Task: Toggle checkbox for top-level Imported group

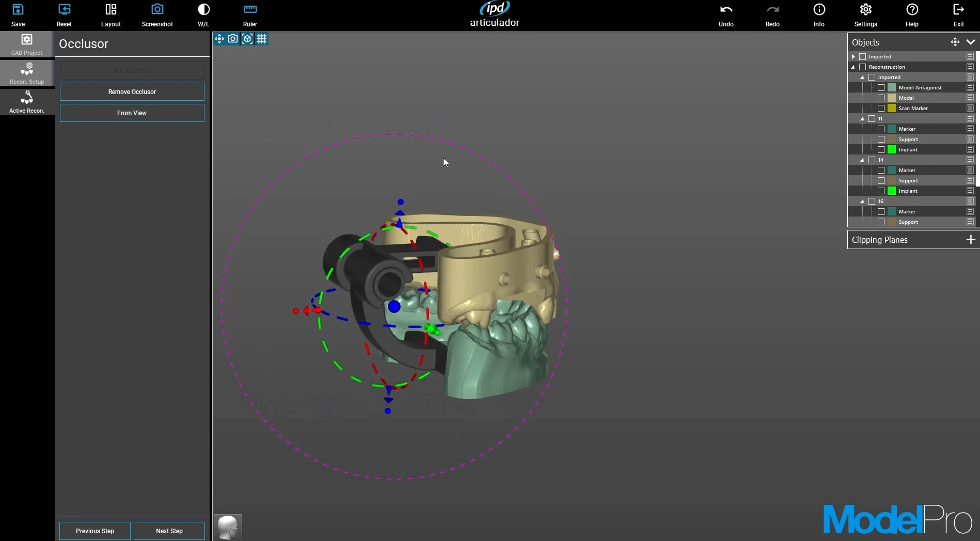Action: (862, 56)
